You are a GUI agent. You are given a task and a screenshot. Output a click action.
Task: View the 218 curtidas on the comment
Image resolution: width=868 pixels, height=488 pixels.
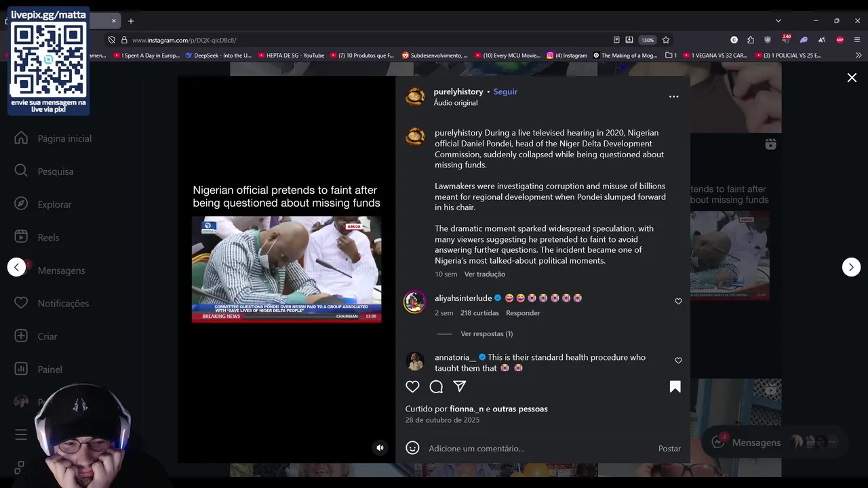(x=479, y=313)
